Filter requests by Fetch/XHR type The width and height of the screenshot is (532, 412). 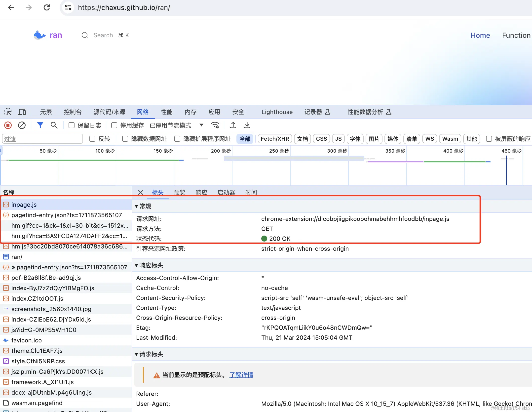[275, 139]
